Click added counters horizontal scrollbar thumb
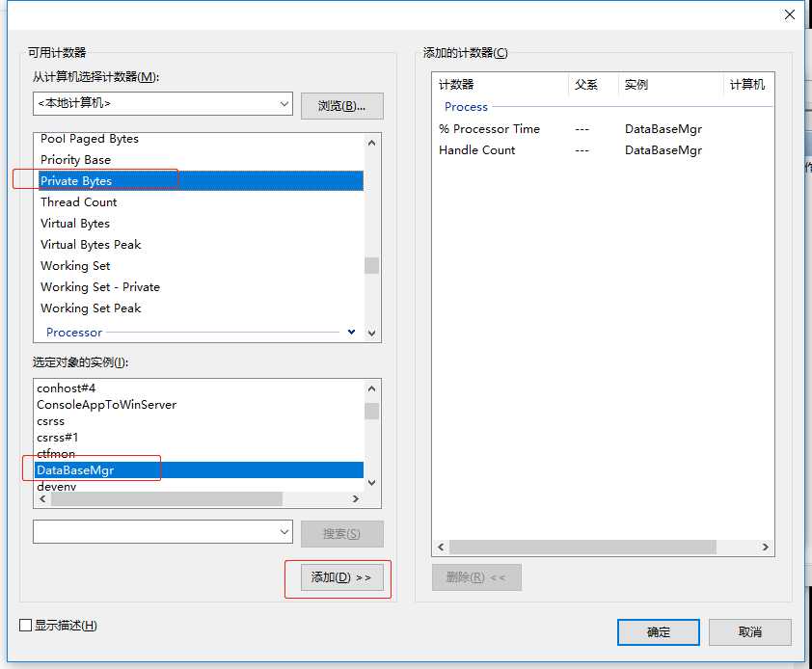The height and width of the screenshot is (669, 812). click(583, 548)
